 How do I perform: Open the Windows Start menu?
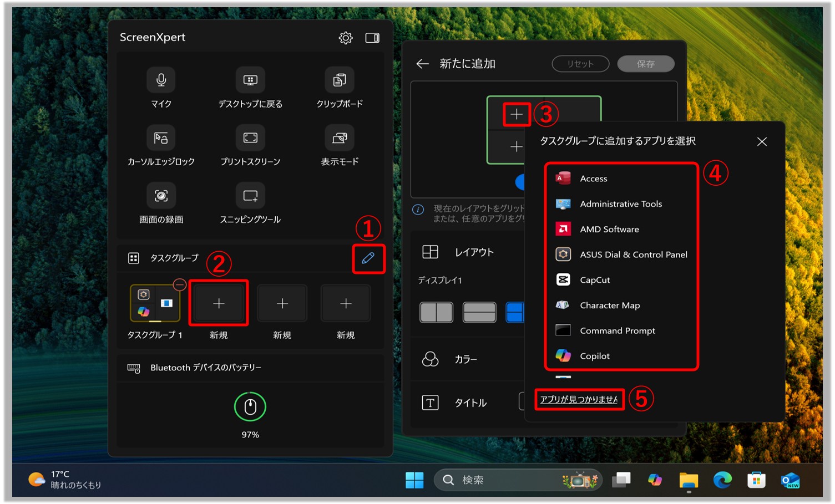click(x=414, y=480)
